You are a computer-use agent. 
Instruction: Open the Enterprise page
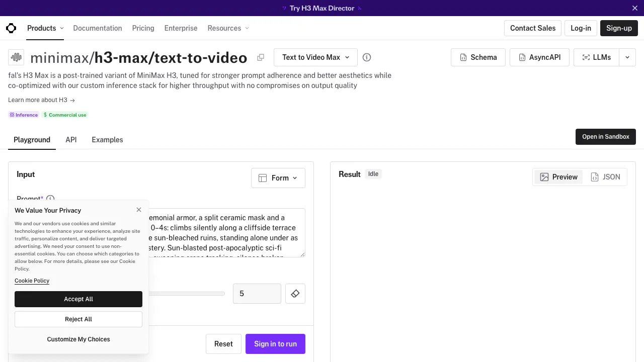(181, 28)
